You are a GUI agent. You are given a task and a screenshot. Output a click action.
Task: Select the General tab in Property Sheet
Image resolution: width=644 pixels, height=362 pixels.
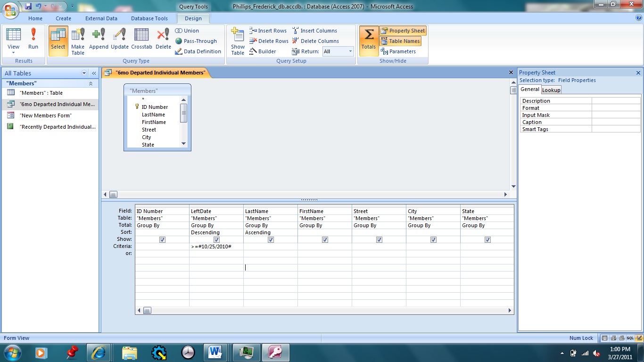(x=530, y=90)
